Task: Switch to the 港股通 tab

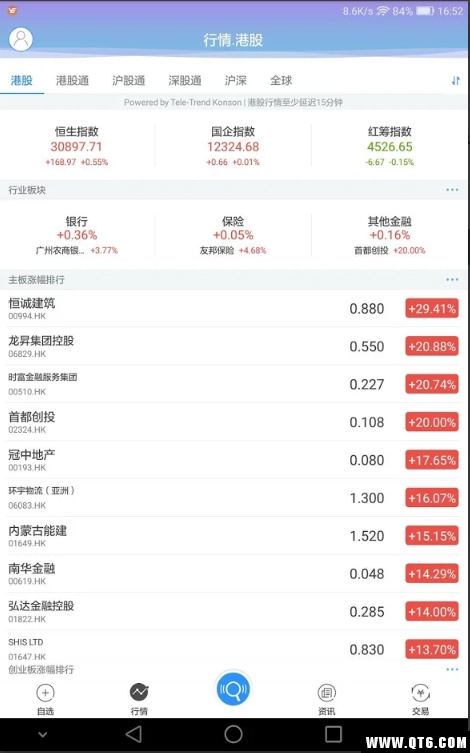Action: point(72,80)
